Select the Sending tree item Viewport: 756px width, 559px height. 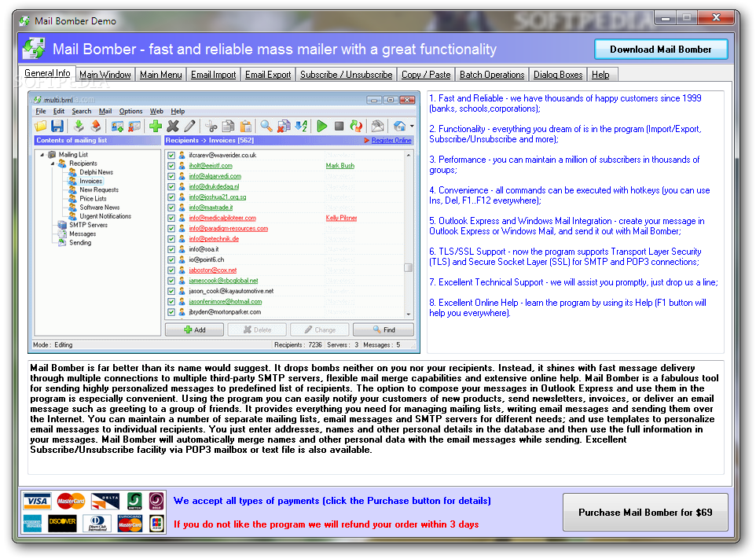pyautogui.click(x=80, y=243)
